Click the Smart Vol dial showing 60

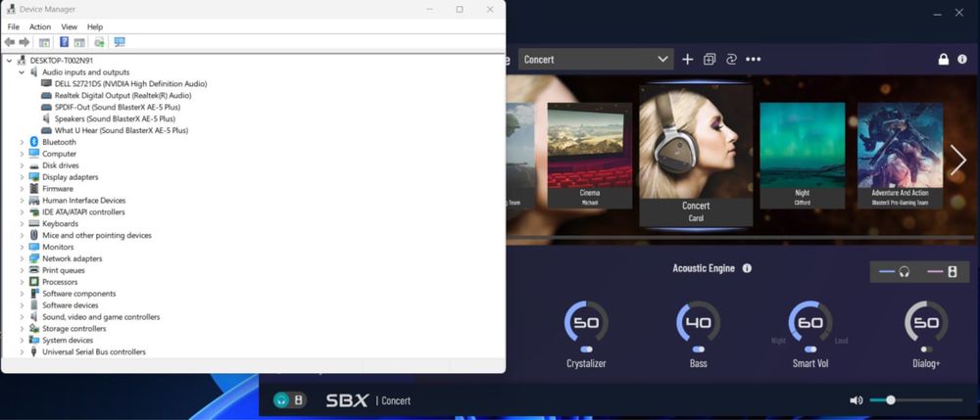(810, 322)
